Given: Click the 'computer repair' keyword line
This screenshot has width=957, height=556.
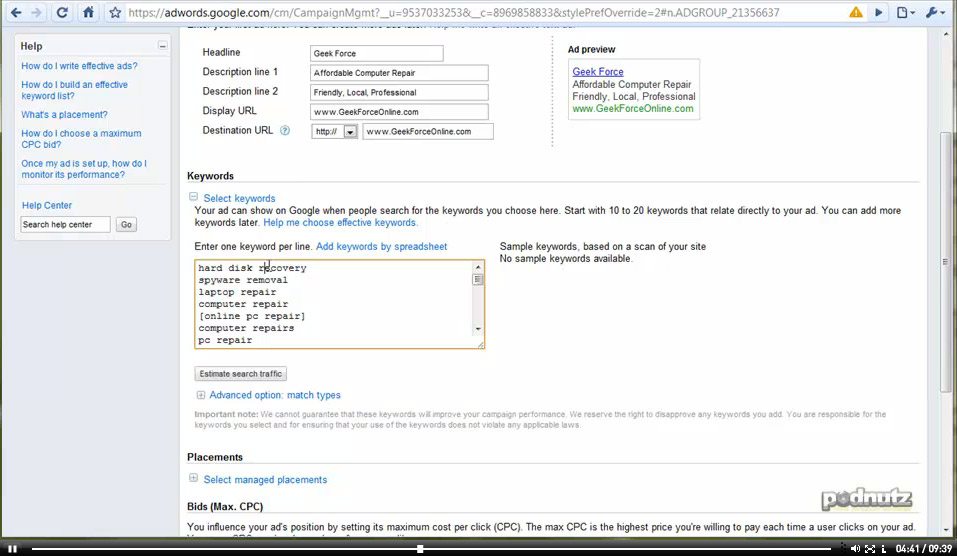Looking at the screenshot, I should (243, 304).
